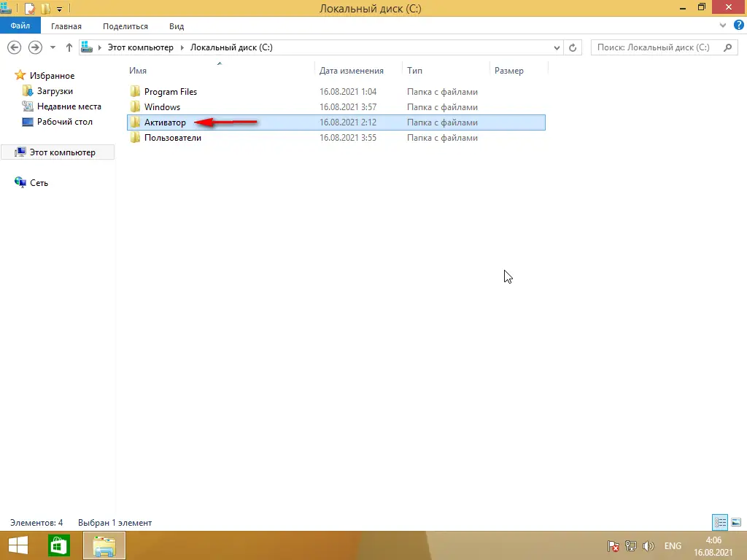Click the Program Files folder icon

[135, 91]
